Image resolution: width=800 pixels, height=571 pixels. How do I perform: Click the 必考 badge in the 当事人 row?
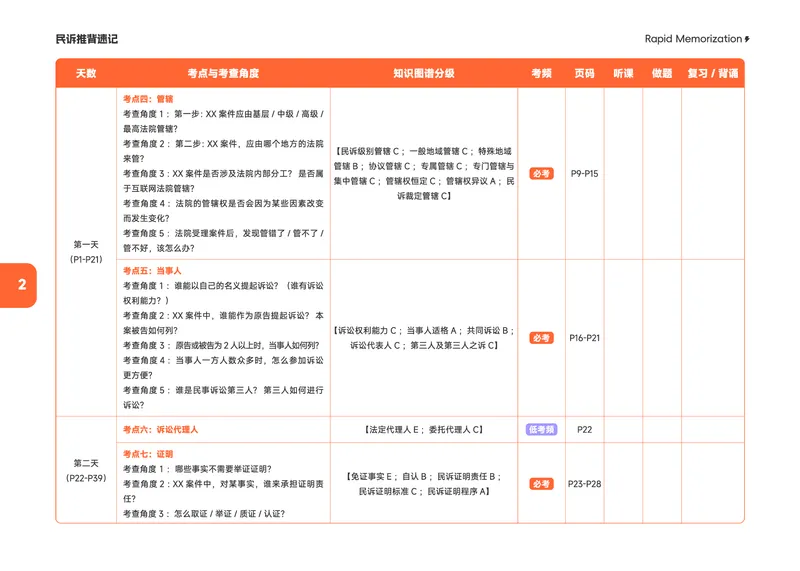[x=541, y=338]
